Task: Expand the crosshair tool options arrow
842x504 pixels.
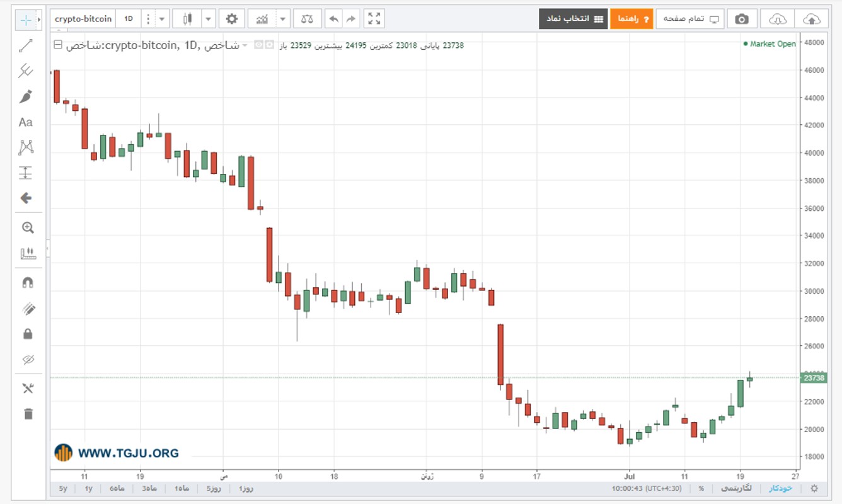Action: tap(39, 20)
